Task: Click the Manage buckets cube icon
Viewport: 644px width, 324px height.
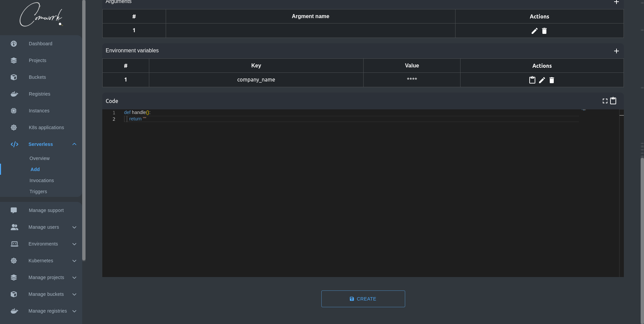Action: (14, 294)
